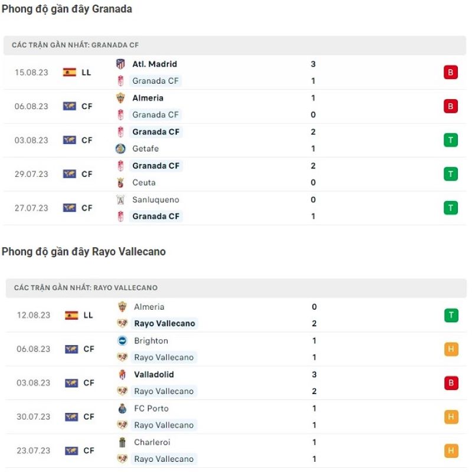The width and height of the screenshot is (472, 476).
Task: Select the CF competition flag on 06.08.23 row
Action: pyautogui.click(x=70, y=106)
